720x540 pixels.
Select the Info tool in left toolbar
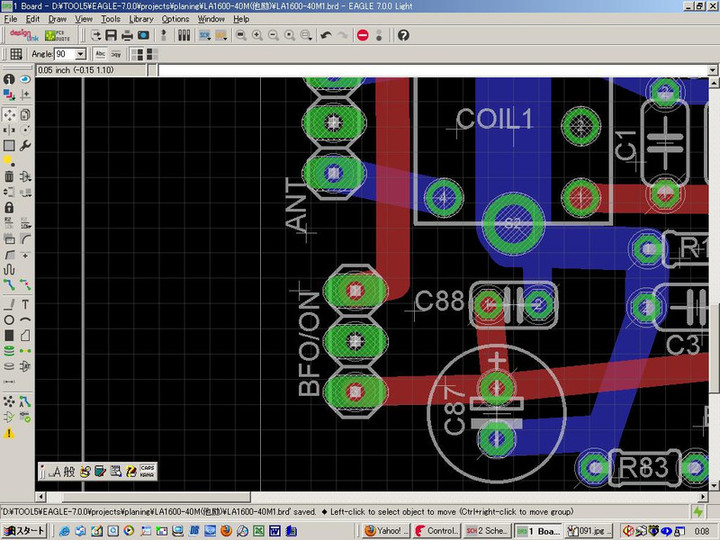click(x=9, y=79)
